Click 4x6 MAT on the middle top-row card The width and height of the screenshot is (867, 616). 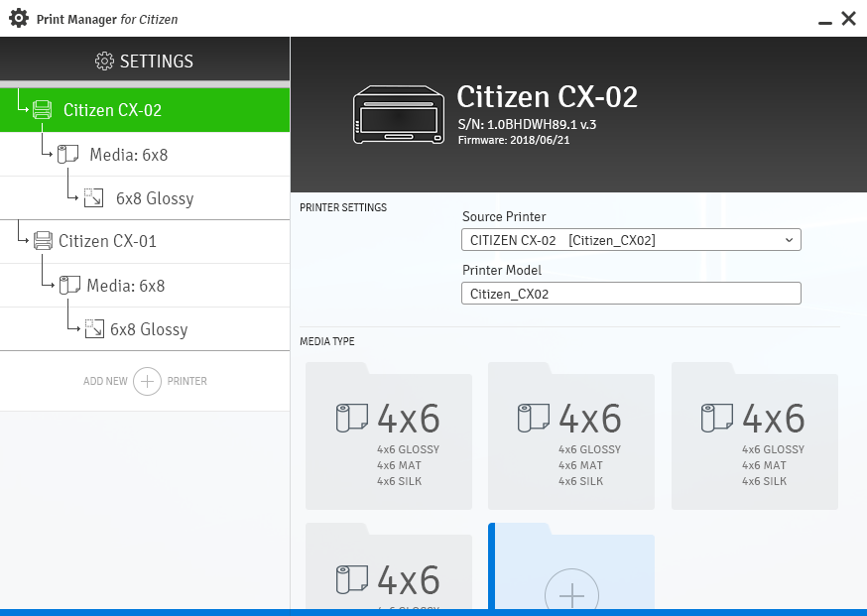(x=580, y=465)
